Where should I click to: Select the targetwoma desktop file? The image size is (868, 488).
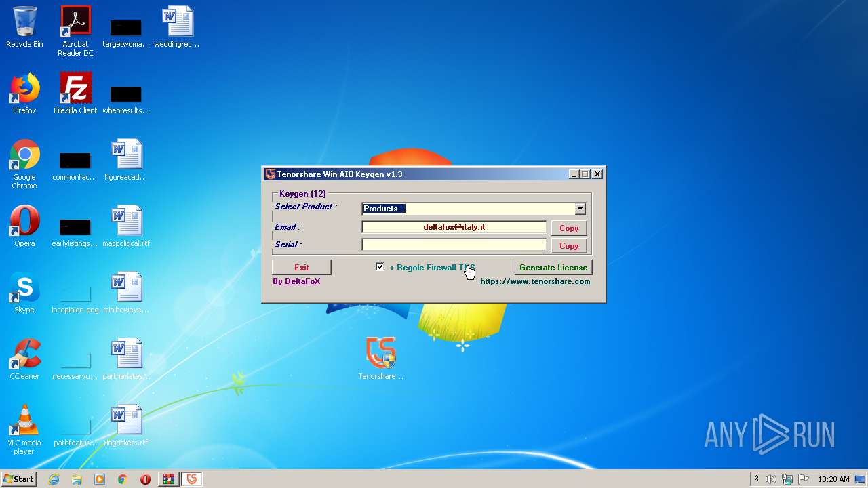(126, 33)
